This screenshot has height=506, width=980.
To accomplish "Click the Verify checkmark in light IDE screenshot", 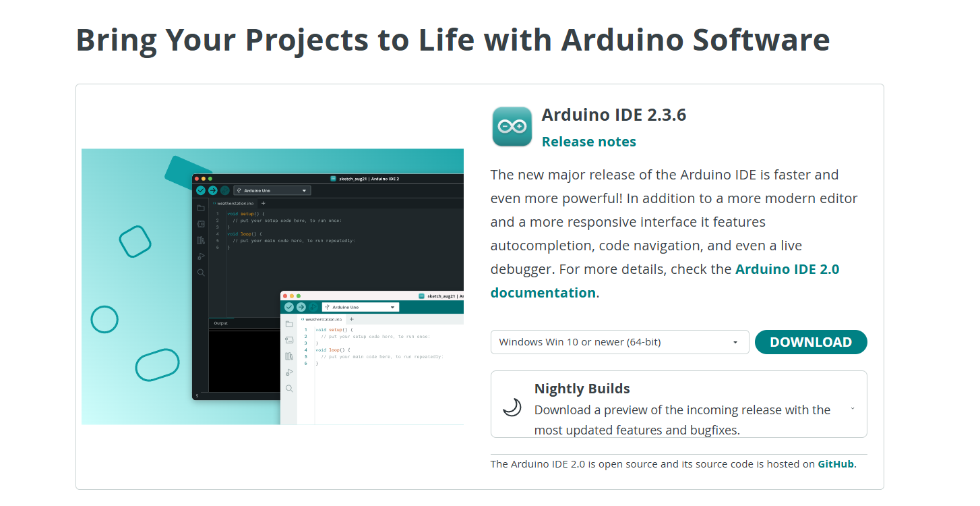I will pos(289,307).
